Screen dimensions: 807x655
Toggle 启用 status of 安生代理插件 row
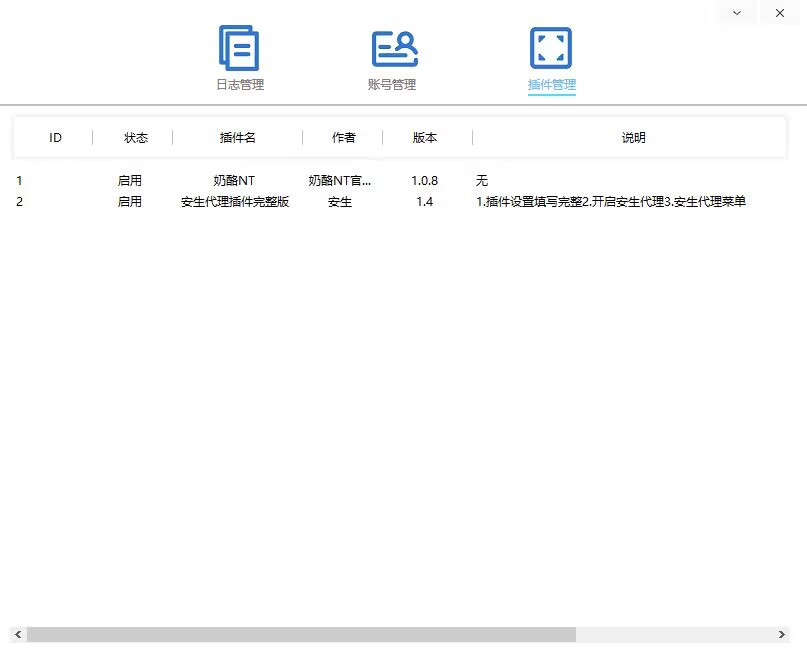(x=130, y=202)
